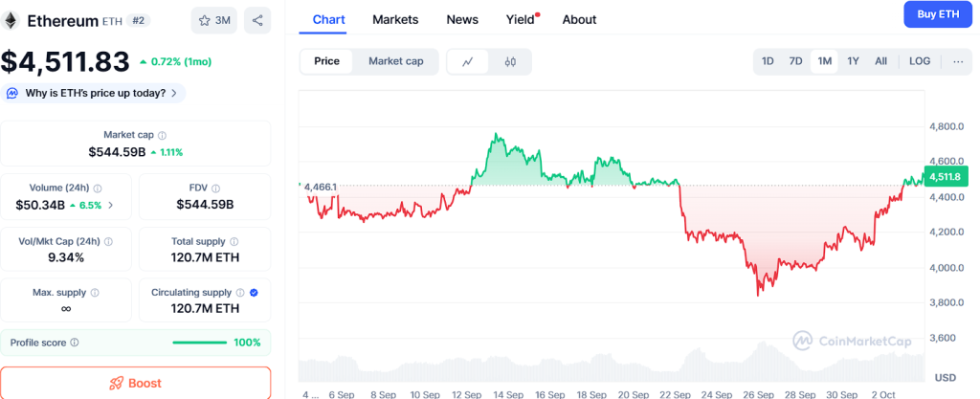The image size is (980, 399).
Task: Click the Profile score progress bar
Action: [x=199, y=343]
